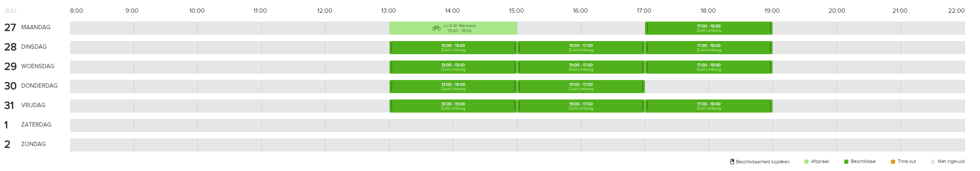Screen dimensions: 980x171
Task: Select Friday's 17:00 - 19:00 availability block
Action: (x=708, y=106)
